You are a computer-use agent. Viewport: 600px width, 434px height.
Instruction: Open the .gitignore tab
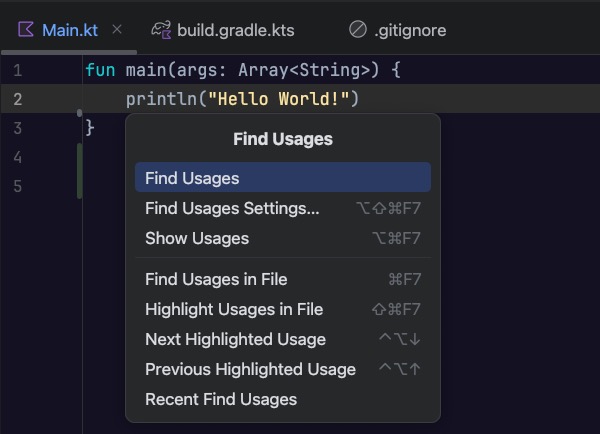click(409, 30)
